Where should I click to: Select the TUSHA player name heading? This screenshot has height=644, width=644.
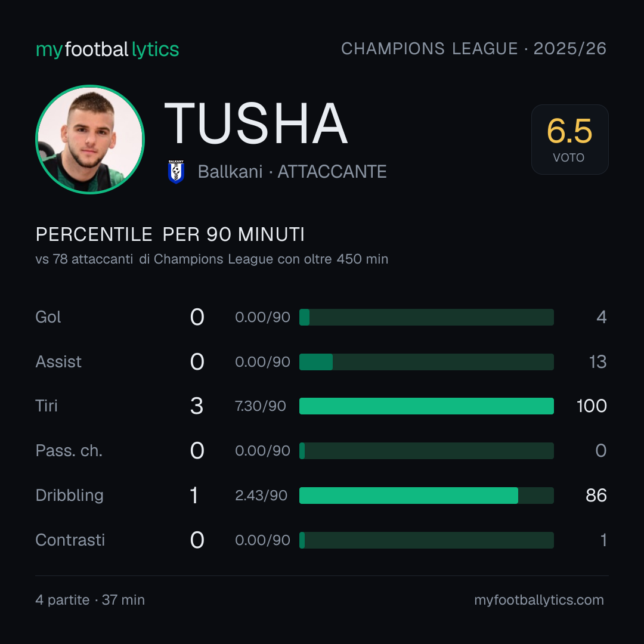[256, 123]
